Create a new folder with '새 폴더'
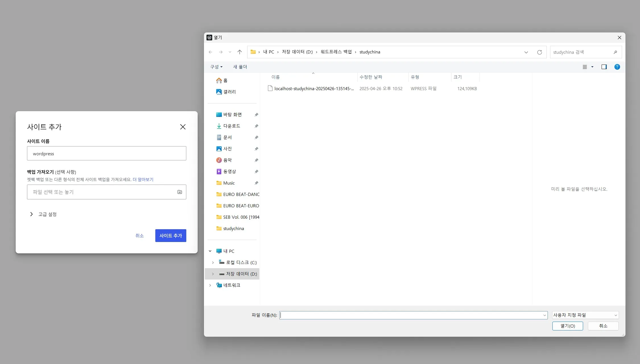 (240, 67)
